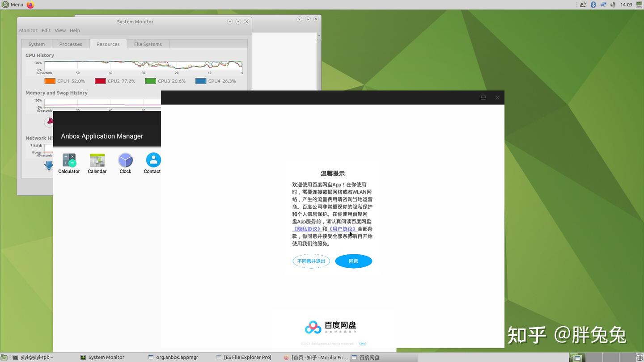Click the volume icon in the tray
The image size is (644, 362).
coord(613,4)
